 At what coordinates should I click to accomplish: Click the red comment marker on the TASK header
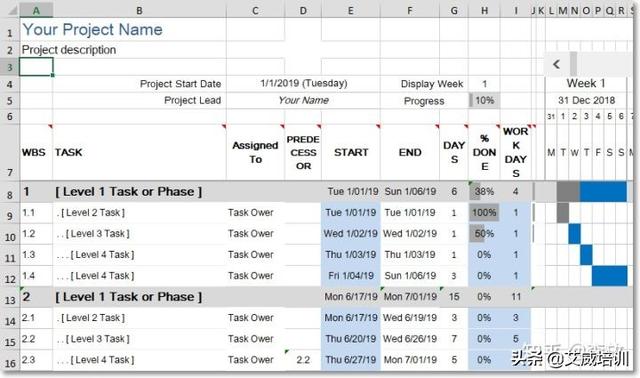click(x=224, y=127)
